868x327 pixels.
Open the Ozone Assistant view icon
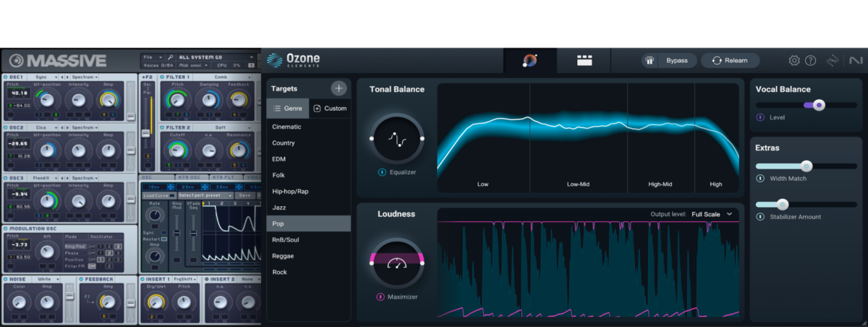pyautogui.click(x=530, y=61)
